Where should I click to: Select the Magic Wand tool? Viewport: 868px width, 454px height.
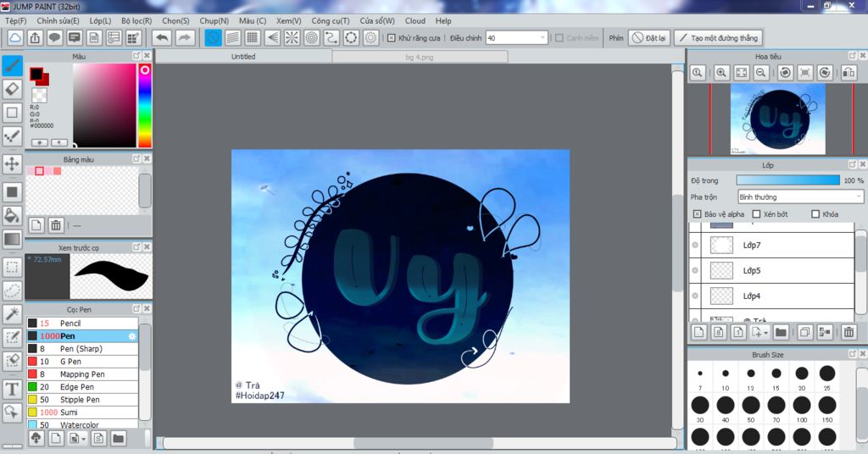point(12,313)
